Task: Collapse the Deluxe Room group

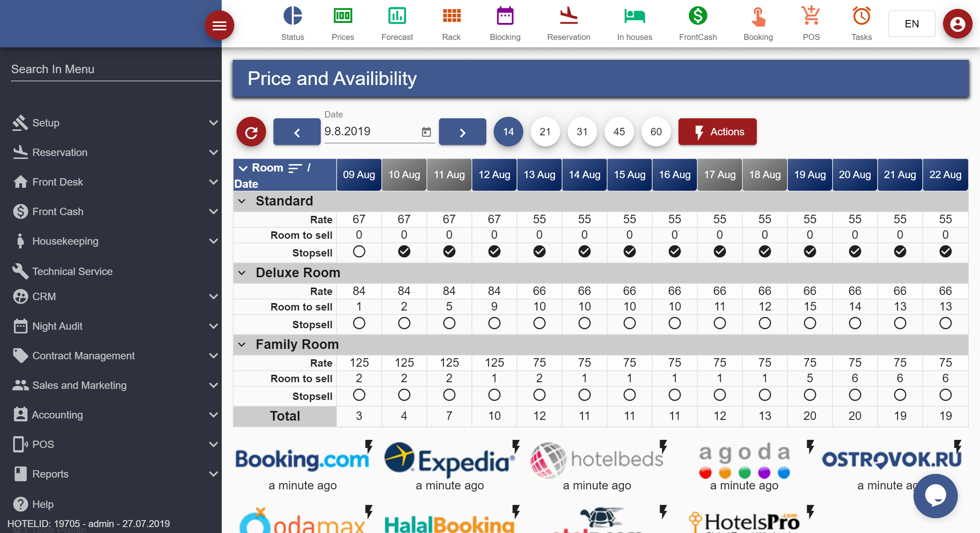Action: coord(242,273)
